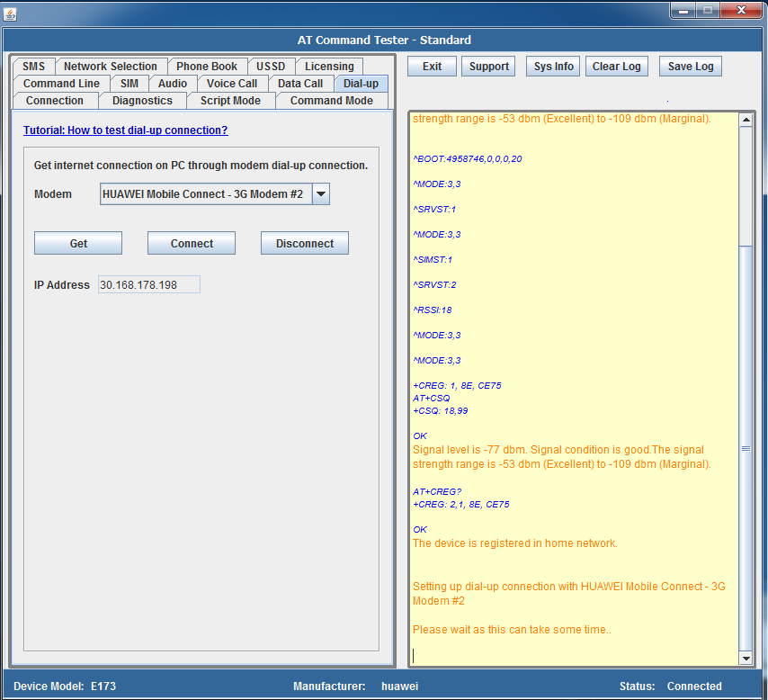Screen dimensions: 768x700
Task: Open the Data Call tab
Action: [x=300, y=84]
